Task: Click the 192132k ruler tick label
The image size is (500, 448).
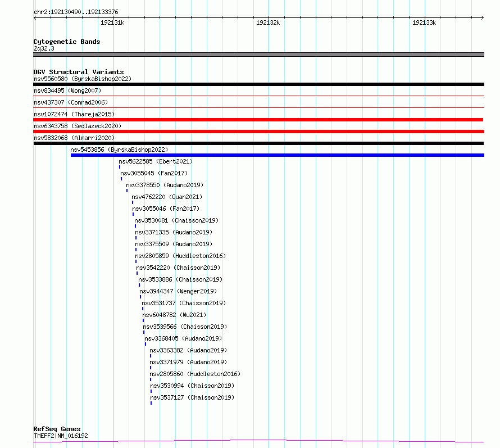Action: pyautogui.click(x=268, y=22)
